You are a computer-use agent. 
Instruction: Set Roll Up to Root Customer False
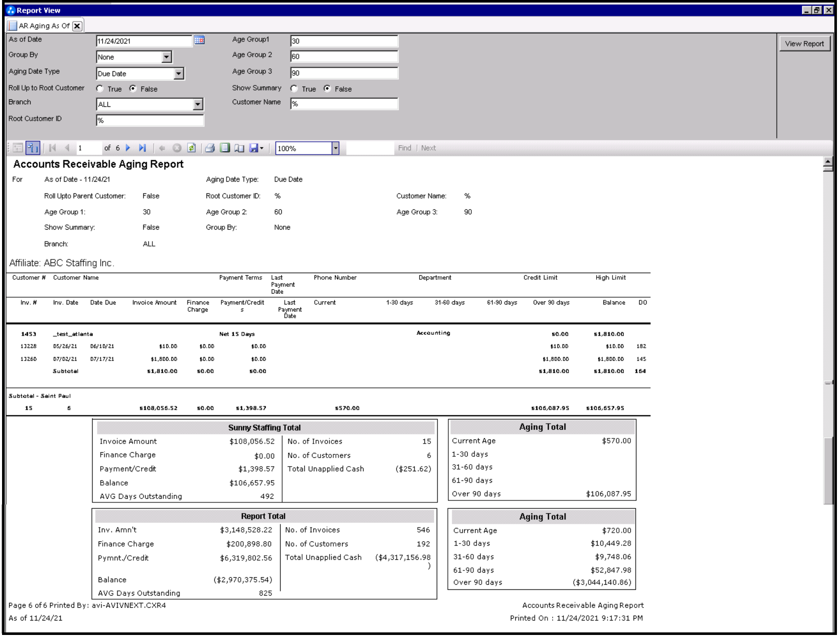(133, 89)
